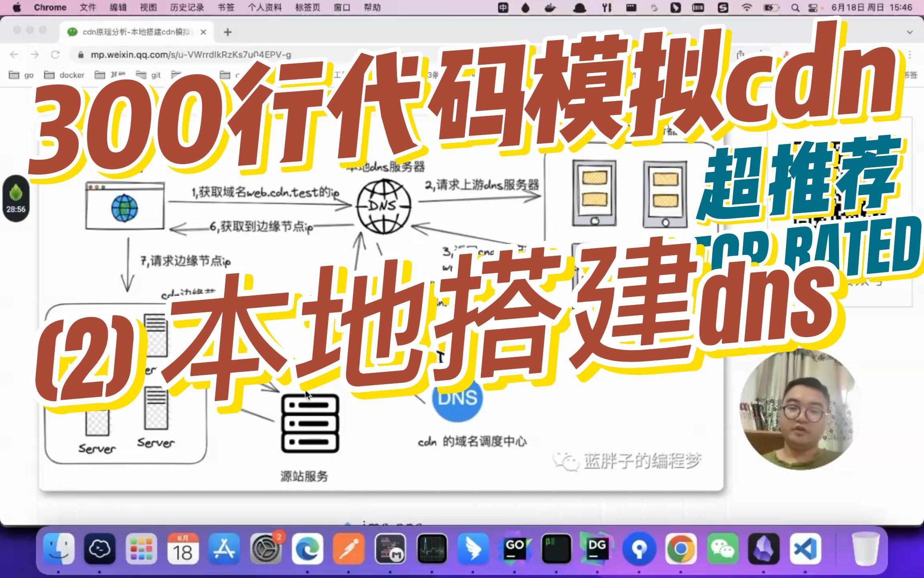Open System Settings with badge 2
This screenshot has height=578, width=924.
point(266,549)
